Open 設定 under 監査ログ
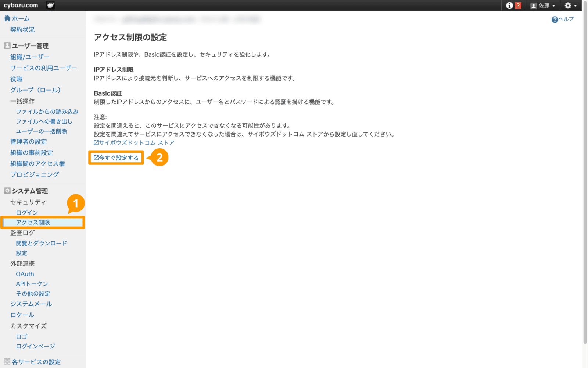This screenshot has width=588, height=368. [x=22, y=253]
